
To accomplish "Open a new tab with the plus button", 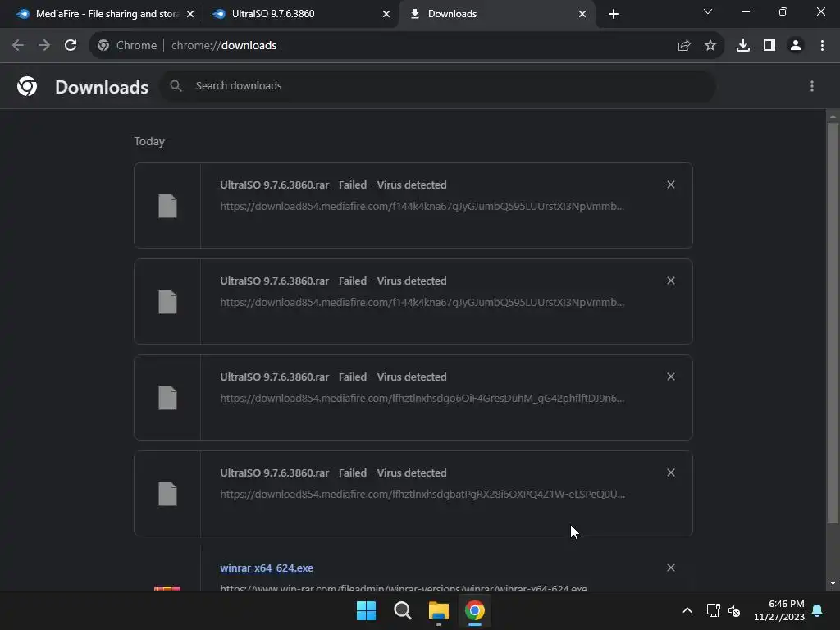I will [x=614, y=15].
